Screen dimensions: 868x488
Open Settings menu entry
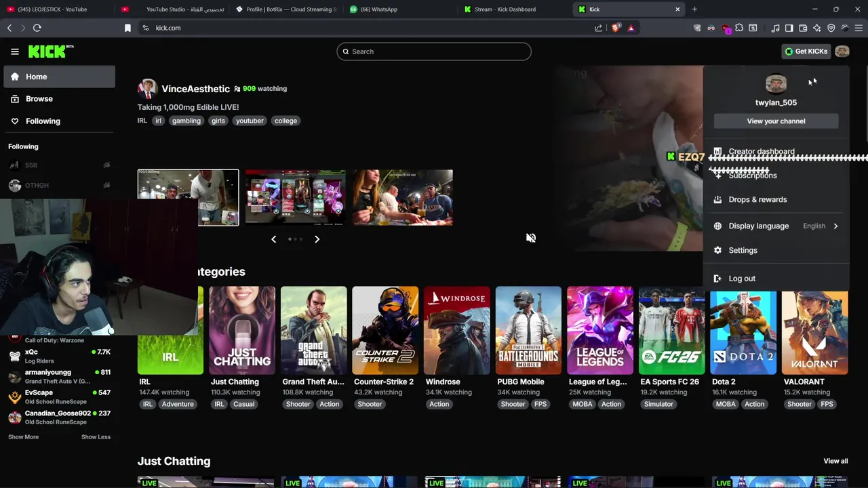pyautogui.click(x=776, y=250)
